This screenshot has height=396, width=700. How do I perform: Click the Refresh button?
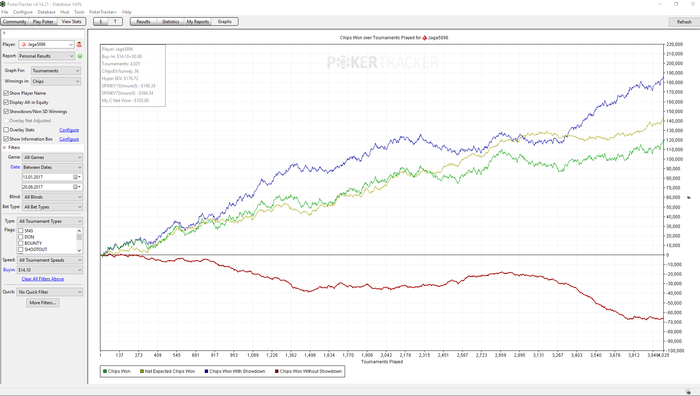(x=684, y=22)
